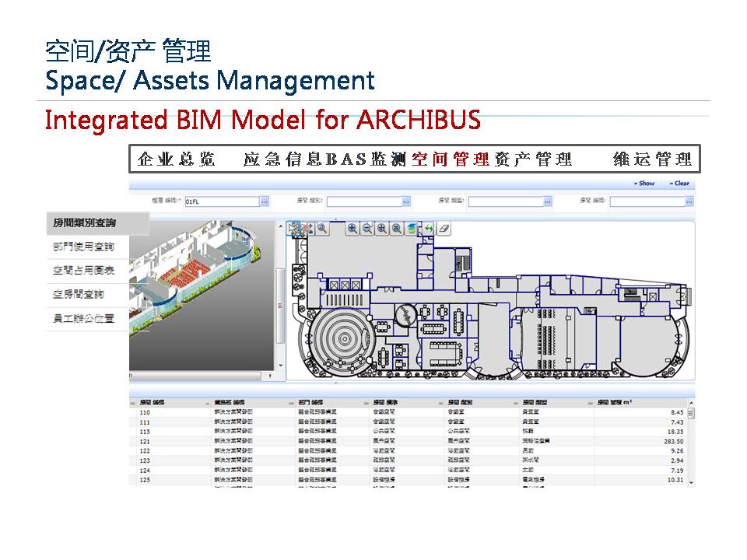
Task: Open lookup button of the fourth filter field
Action: pos(689,202)
